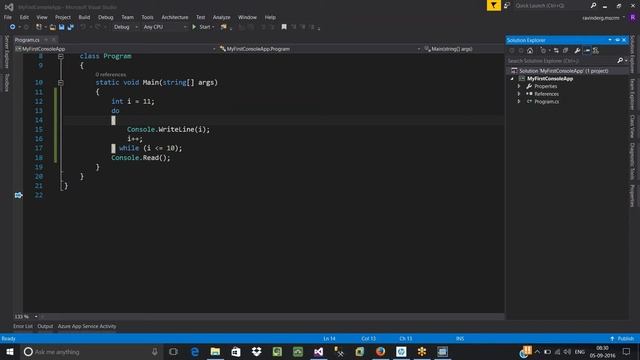Click the feedback icon beside Quick Launch
Viewport: 640px width, 360px height.
tap(507, 5)
